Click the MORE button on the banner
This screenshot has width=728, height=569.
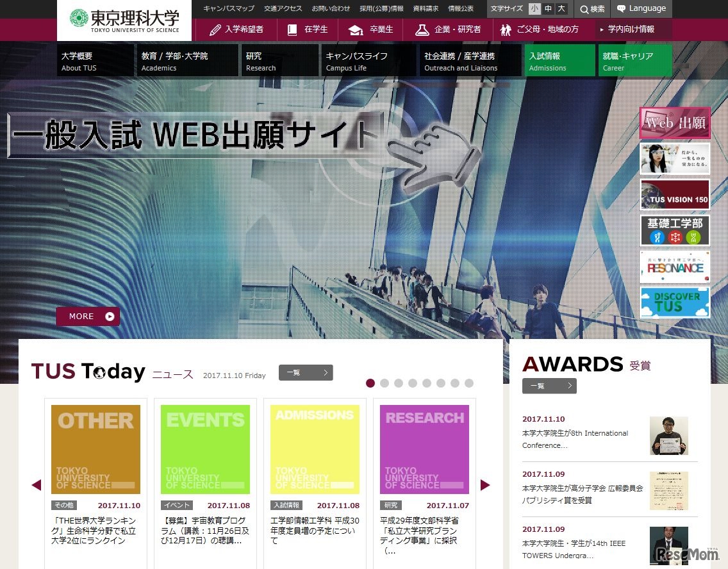click(x=88, y=317)
